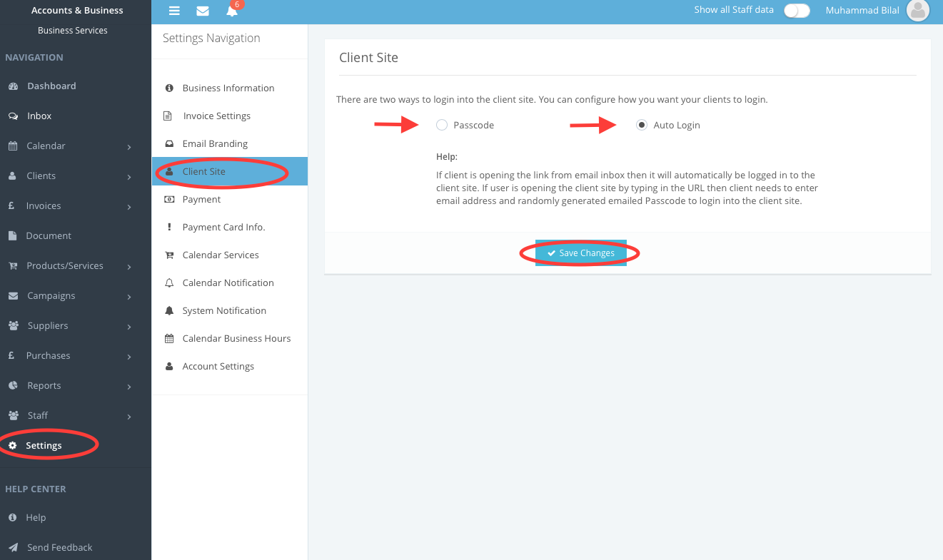943x560 pixels.
Task: Toggle the Show all Staff data switch
Action: [x=797, y=11]
